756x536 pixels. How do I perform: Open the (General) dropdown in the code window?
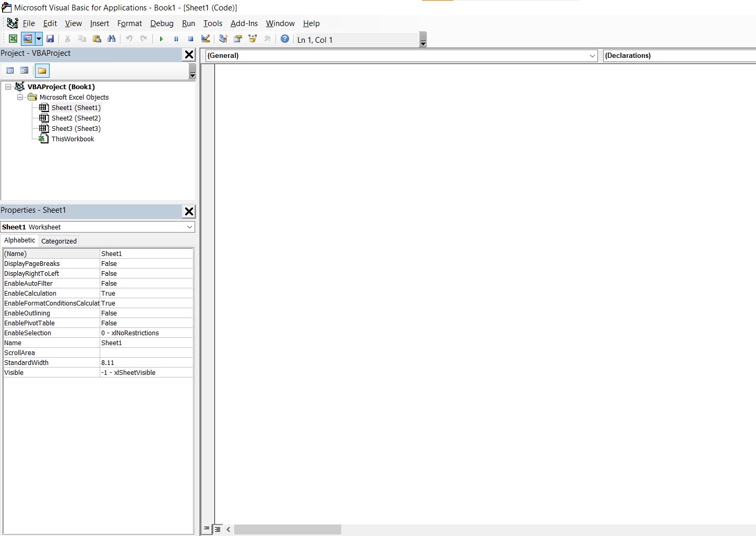[592, 56]
